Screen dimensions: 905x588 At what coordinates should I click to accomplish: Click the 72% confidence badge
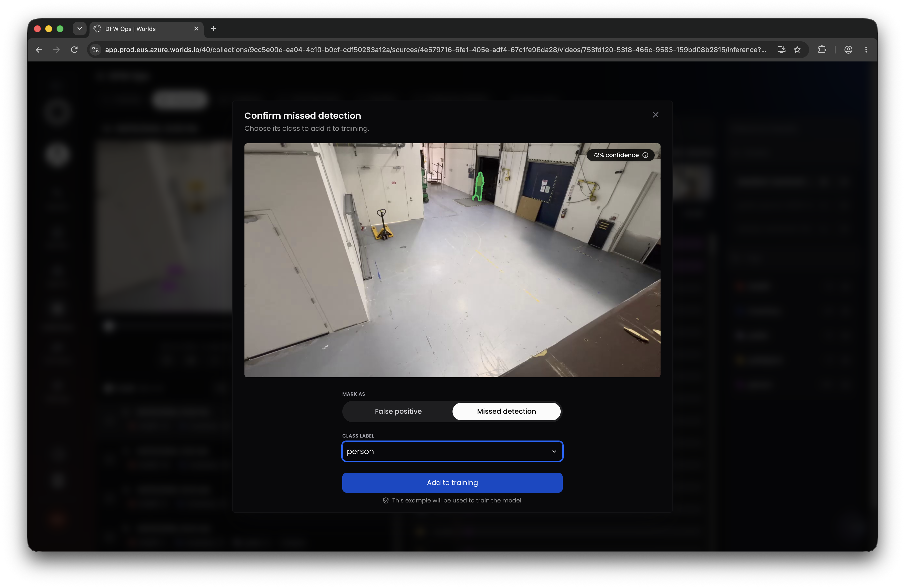620,155
